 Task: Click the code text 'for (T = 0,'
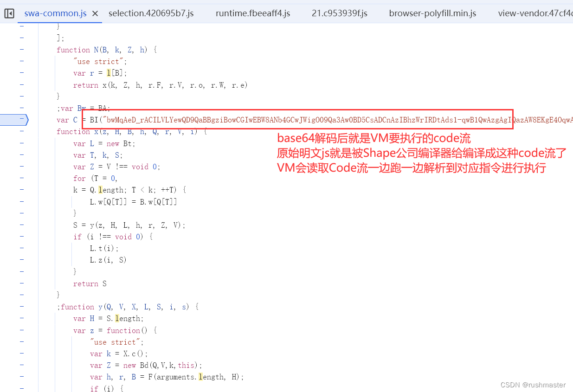click(x=96, y=178)
